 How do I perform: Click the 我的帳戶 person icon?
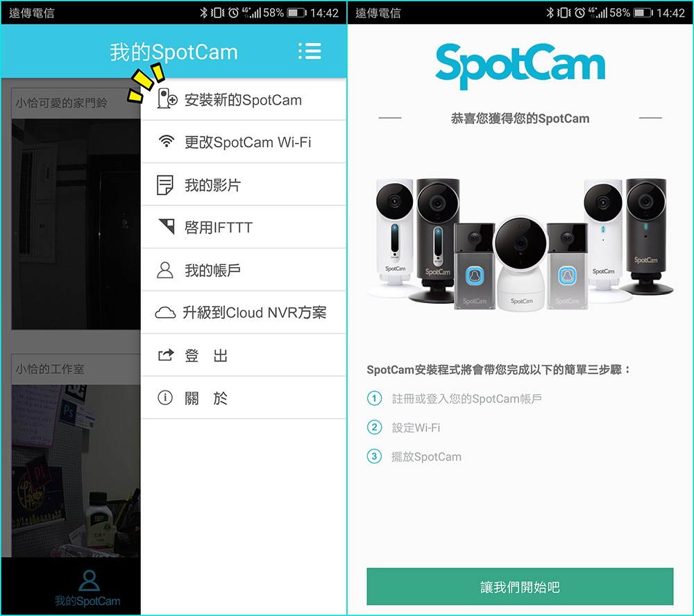pyautogui.click(x=165, y=269)
